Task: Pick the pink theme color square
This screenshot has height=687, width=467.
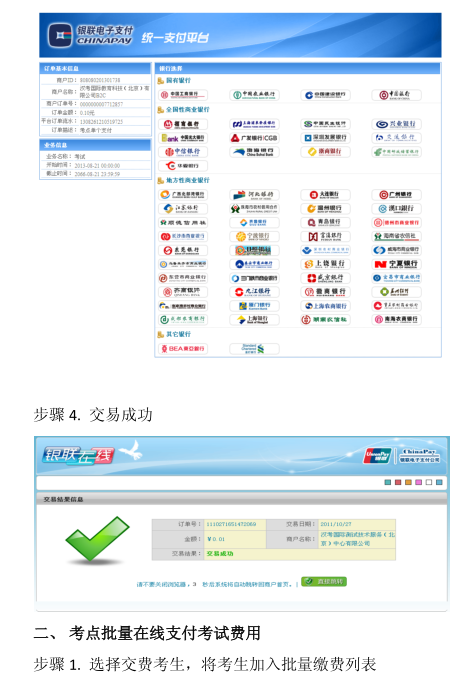Action: (x=418, y=482)
